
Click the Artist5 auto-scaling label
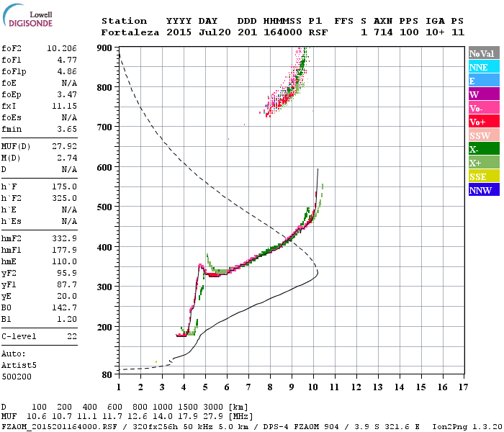19,366
